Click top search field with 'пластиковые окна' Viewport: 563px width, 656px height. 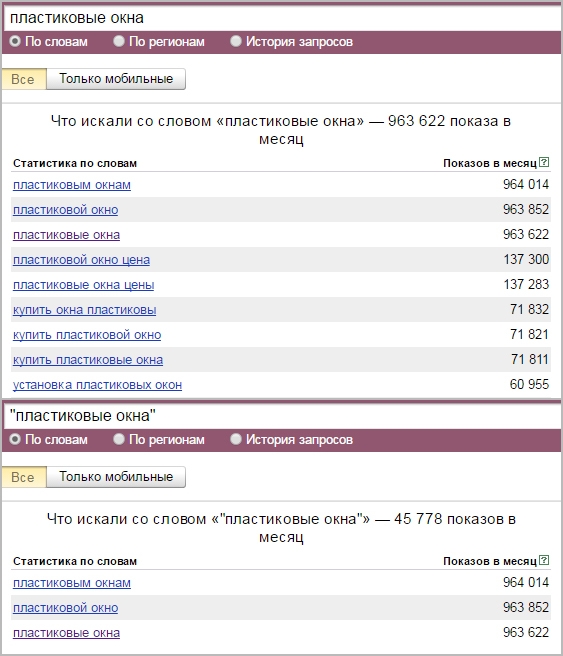[282, 18]
